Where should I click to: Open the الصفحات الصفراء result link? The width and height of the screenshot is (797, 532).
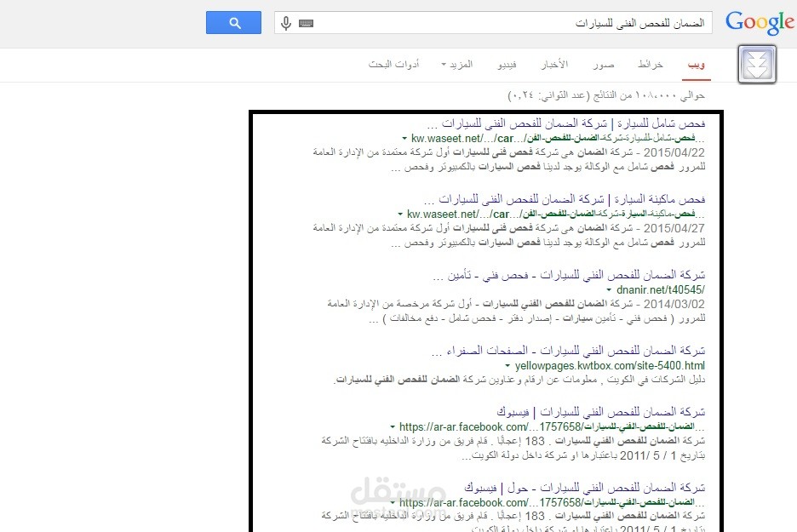click(568, 351)
